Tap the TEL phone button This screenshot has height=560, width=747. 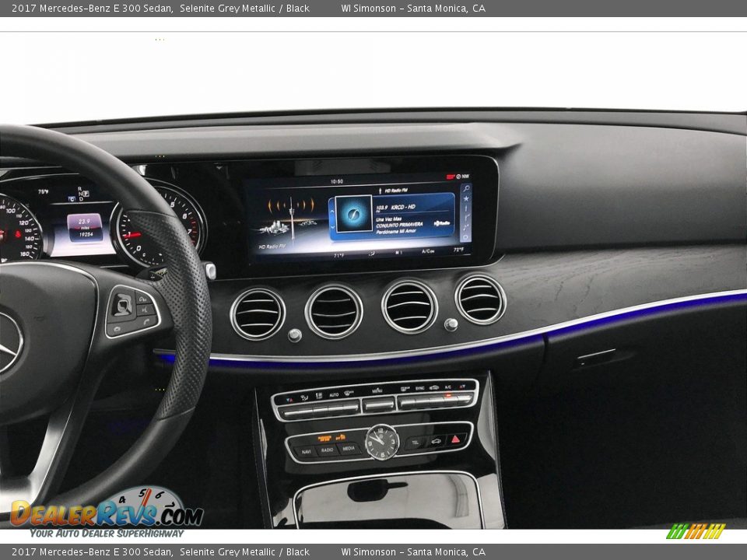pyautogui.click(x=415, y=442)
